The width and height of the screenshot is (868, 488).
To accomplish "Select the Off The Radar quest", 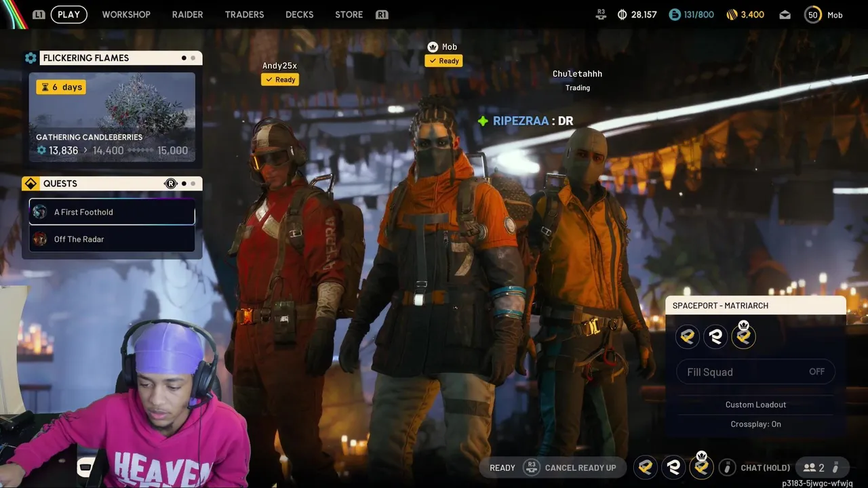I will (112, 239).
